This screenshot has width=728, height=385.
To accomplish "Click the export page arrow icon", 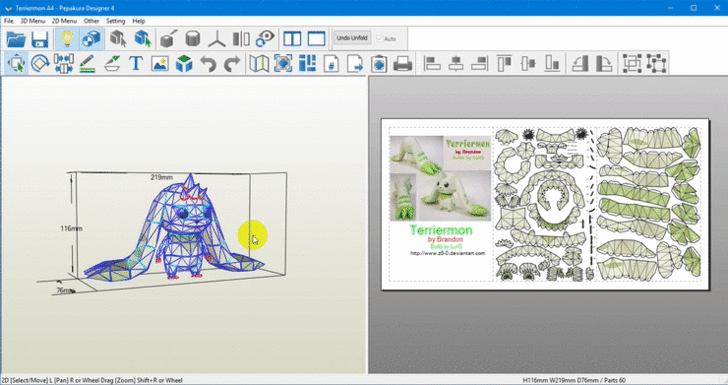I will tap(355, 64).
